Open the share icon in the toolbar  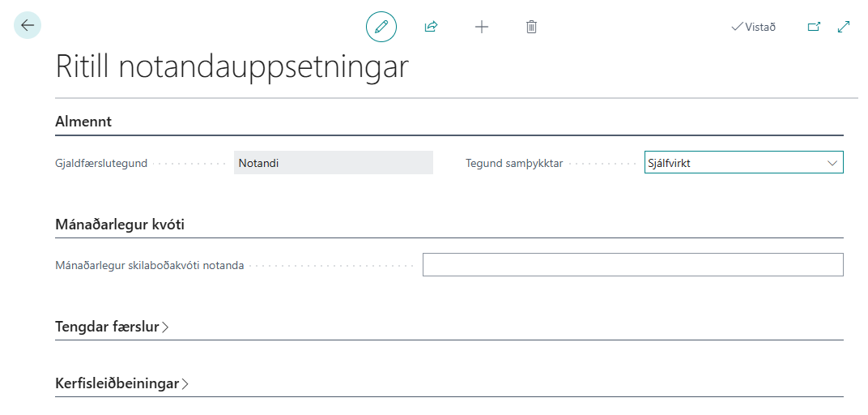click(432, 27)
